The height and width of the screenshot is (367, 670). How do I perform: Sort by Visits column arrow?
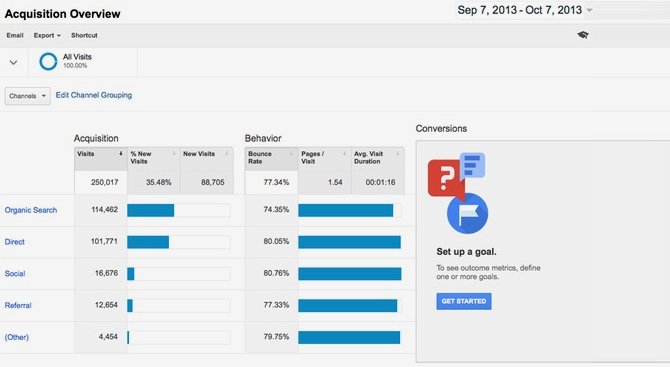point(121,153)
